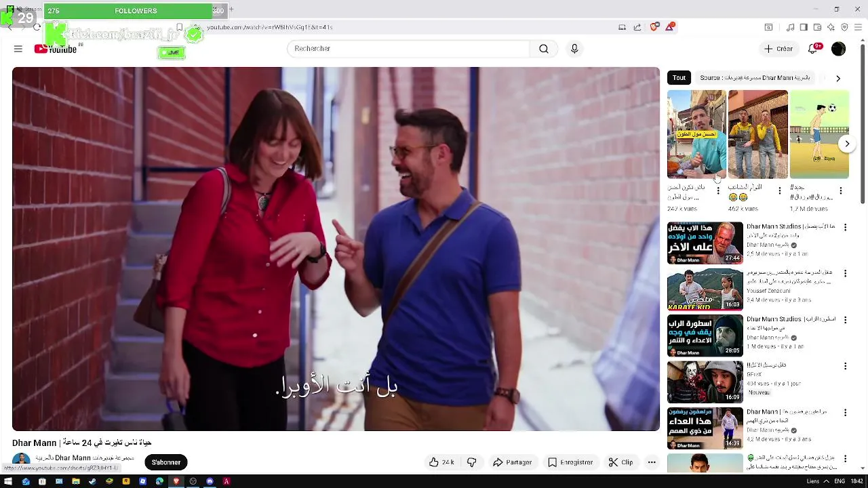This screenshot has width=868, height=488.
Task: Open the cartoon soccer Short thumbnail
Action: pyautogui.click(x=819, y=134)
